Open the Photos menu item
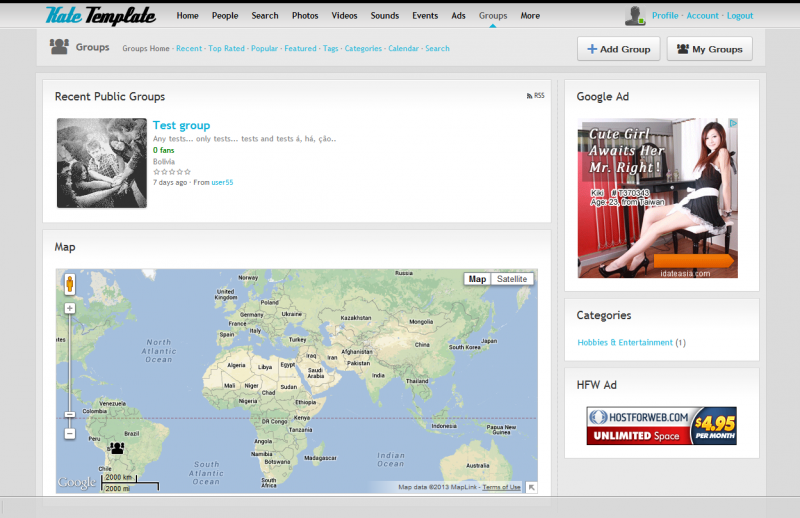The width and height of the screenshot is (800, 518). click(x=305, y=16)
